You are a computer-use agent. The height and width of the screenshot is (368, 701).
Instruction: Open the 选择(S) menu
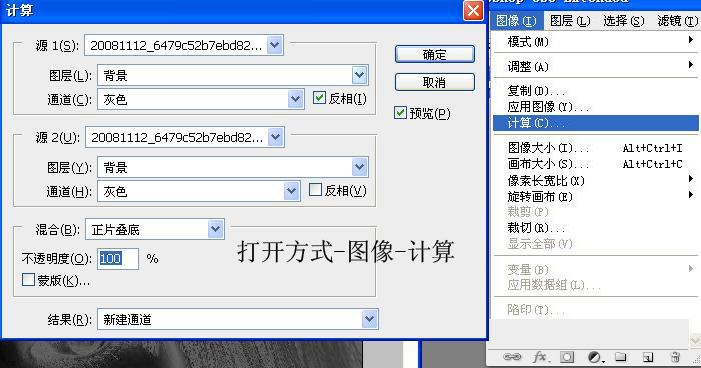click(x=624, y=21)
